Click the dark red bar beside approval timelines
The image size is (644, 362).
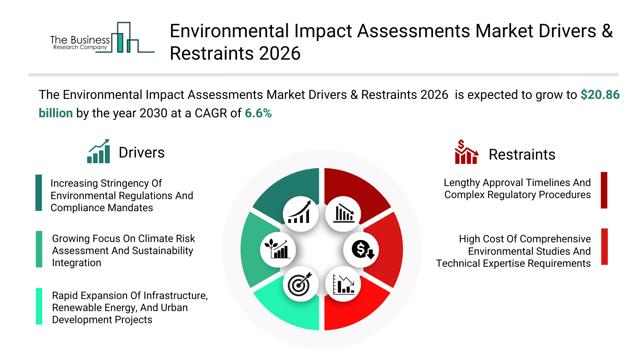604,190
